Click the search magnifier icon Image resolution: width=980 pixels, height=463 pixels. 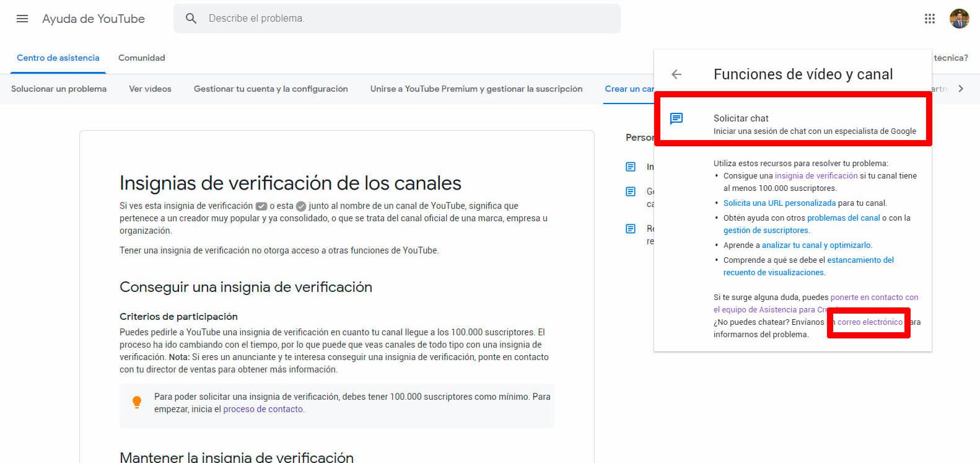pyautogui.click(x=191, y=19)
